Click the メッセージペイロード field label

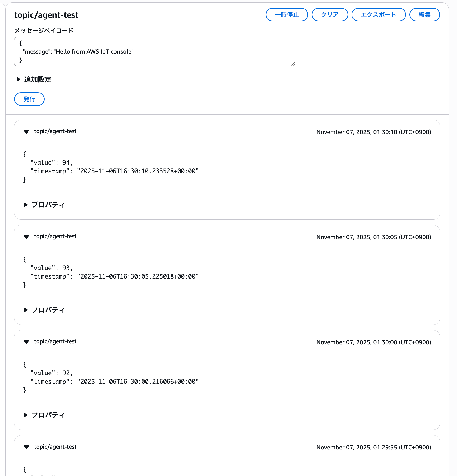[44, 31]
